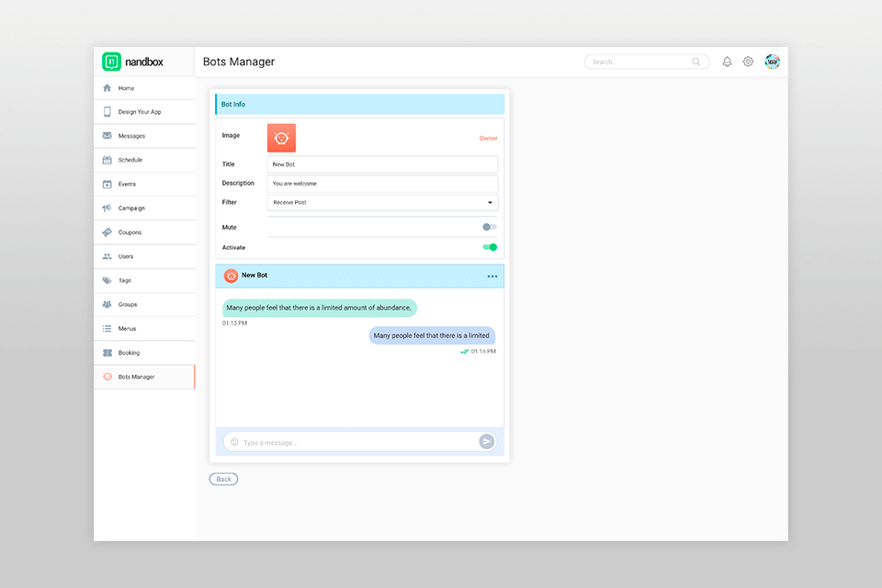Click the Title field New Bot
Viewport: 882px width, 588px height.
point(382,164)
